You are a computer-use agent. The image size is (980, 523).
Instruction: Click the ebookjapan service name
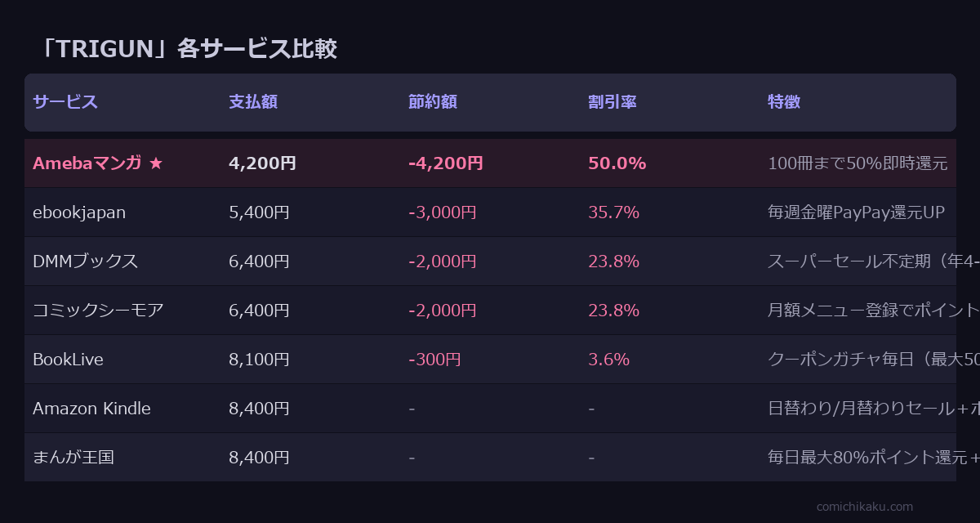coord(79,212)
